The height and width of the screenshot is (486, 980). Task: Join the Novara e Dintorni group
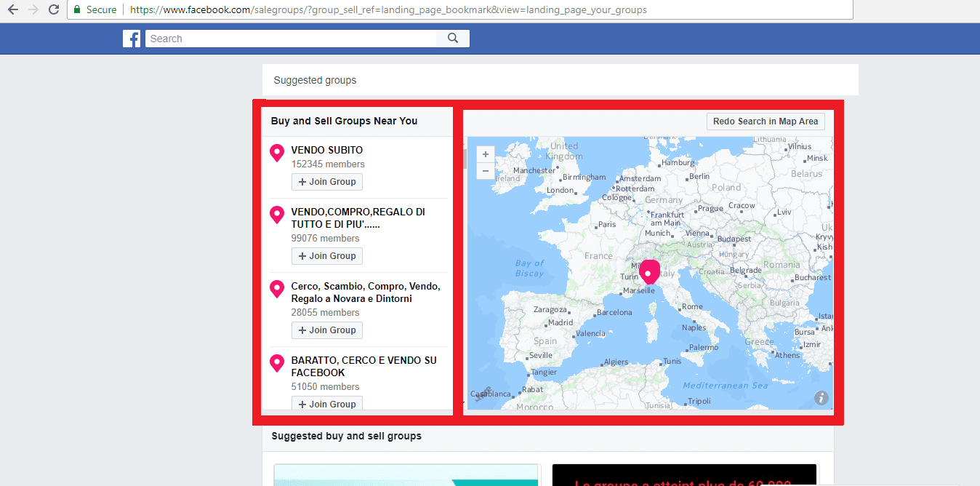point(327,330)
